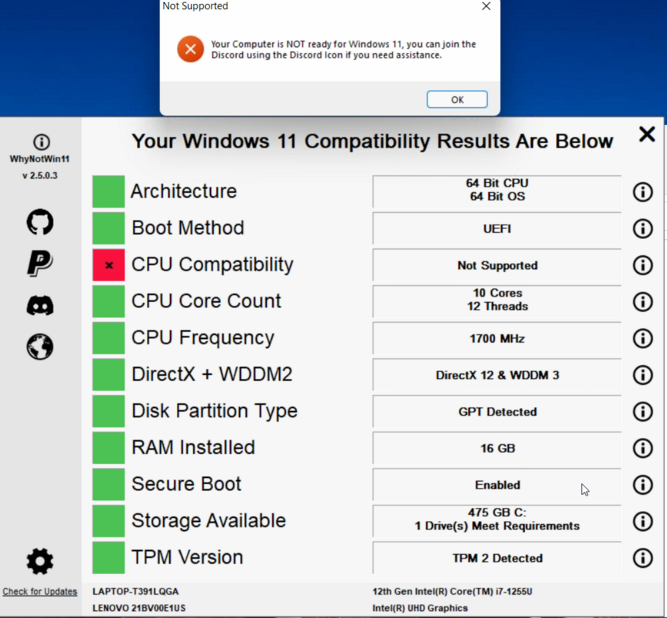Click the 12th Gen Intel Core i7-1255U text
Viewport: 667px width, 618px height.
pyautogui.click(x=452, y=592)
